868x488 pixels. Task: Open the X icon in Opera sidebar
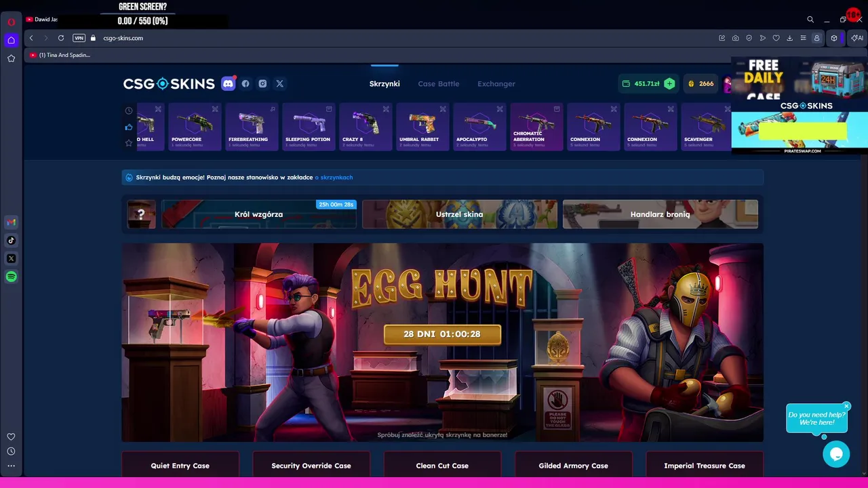tap(11, 258)
